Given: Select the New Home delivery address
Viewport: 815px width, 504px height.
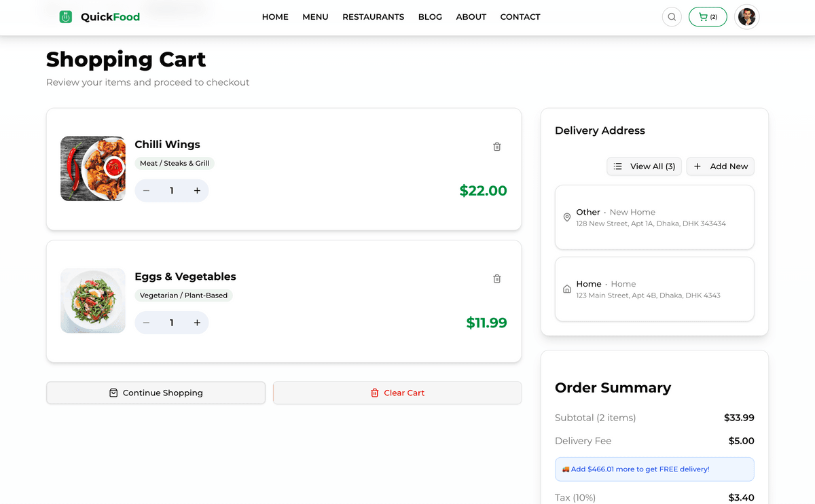Looking at the screenshot, I should (654, 217).
